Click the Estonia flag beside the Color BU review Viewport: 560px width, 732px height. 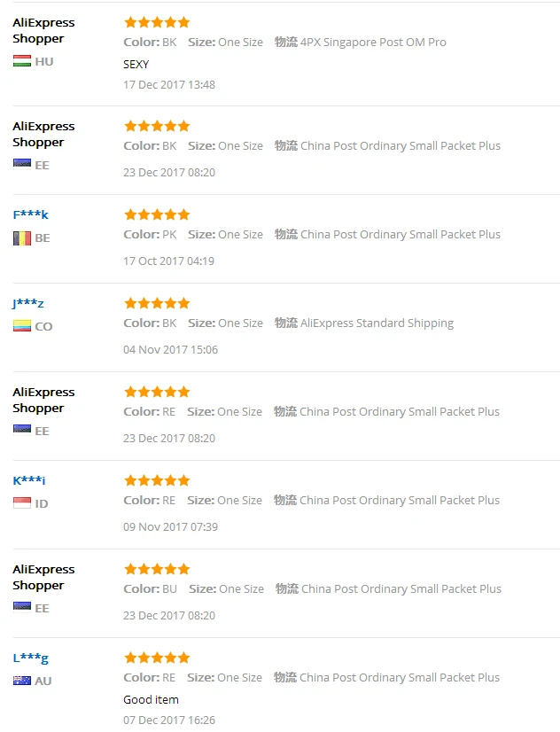tap(22, 607)
